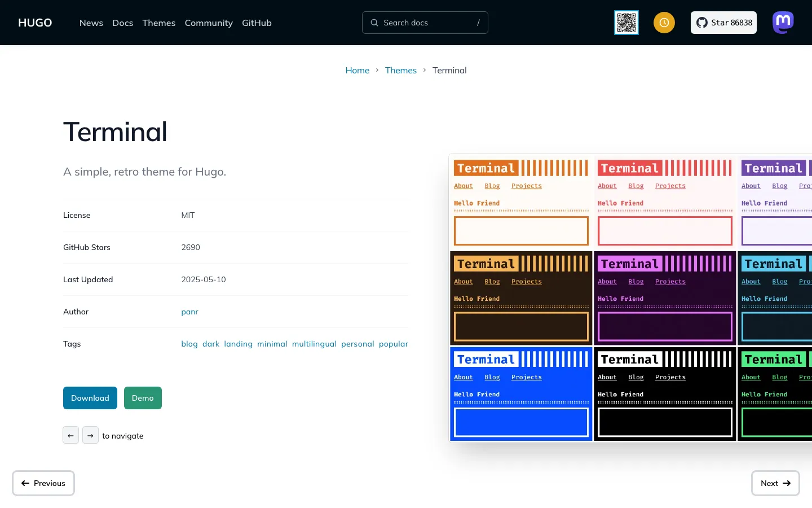Open the Community menu item
Viewport: 812px width, 508px height.
click(209, 23)
